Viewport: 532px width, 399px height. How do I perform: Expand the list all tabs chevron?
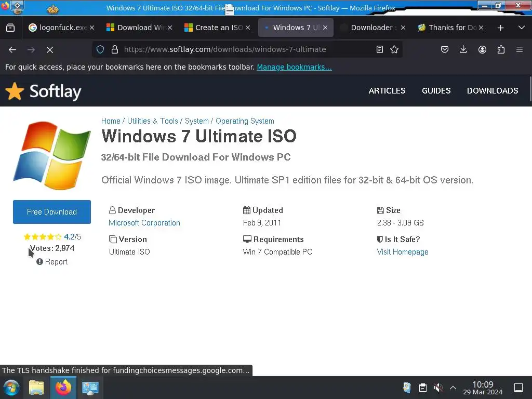pos(522,28)
